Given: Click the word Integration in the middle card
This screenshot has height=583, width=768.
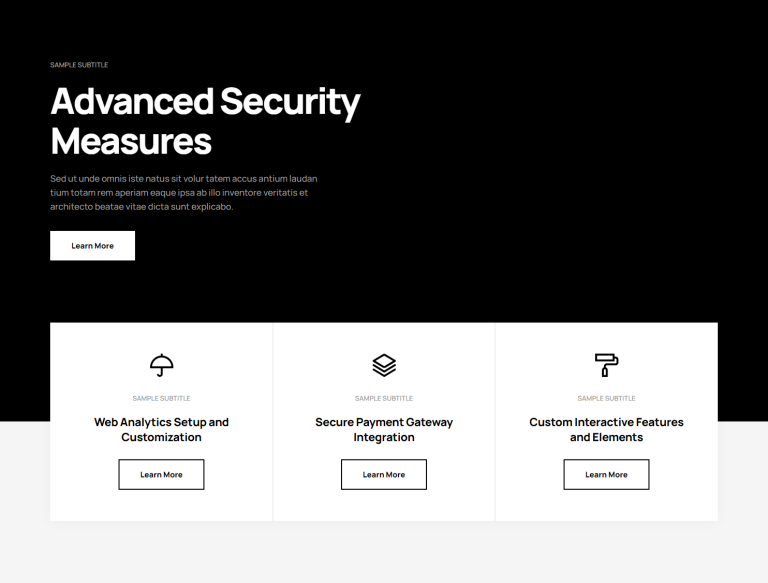Looking at the screenshot, I should (x=384, y=437).
